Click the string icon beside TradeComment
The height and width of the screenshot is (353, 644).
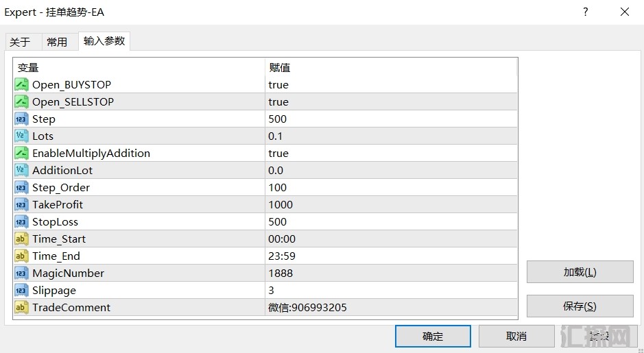21,308
